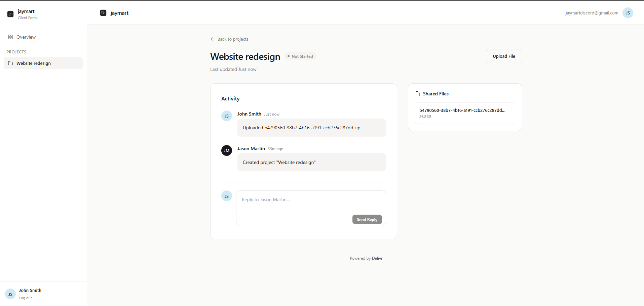Click Back to projects

(233, 39)
